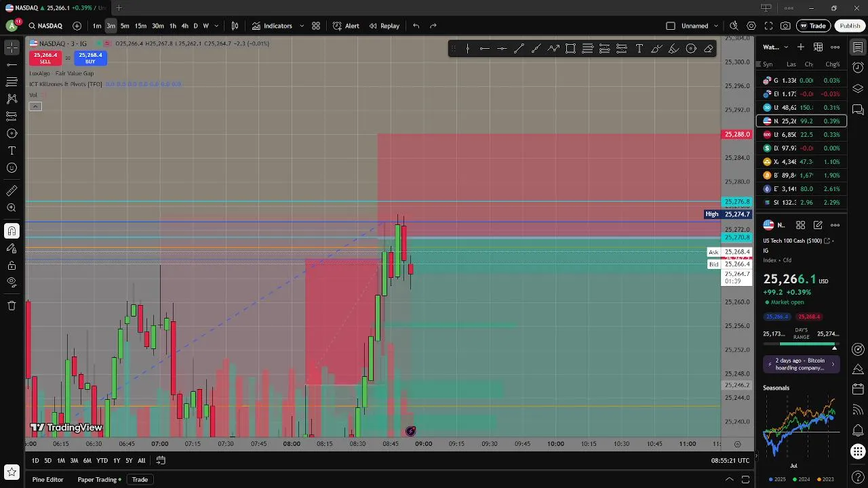Open watchlist advanced view table icon
The image size is (868, 488).
[x=818, y=47]
